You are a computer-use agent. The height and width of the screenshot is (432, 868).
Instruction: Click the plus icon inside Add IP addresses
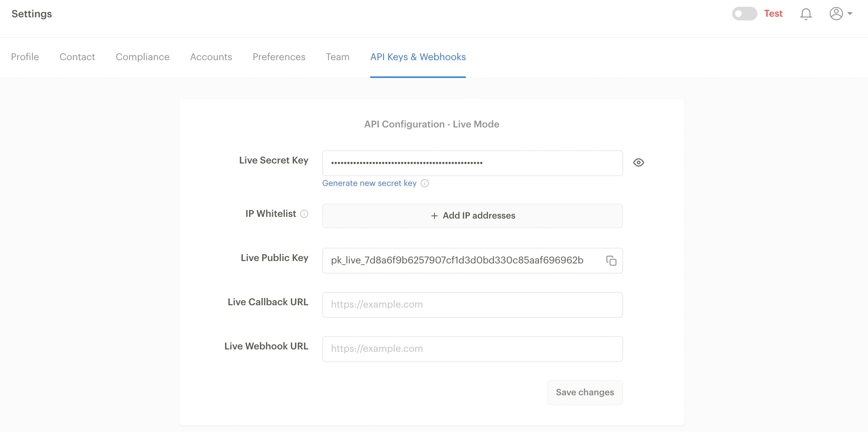(x=434, y=216)
